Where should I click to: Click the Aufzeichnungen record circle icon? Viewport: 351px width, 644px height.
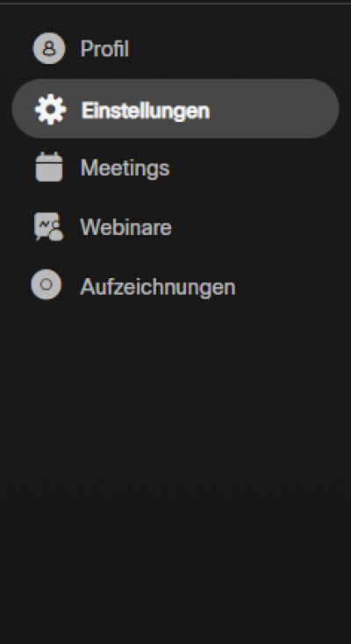(47, 284)
